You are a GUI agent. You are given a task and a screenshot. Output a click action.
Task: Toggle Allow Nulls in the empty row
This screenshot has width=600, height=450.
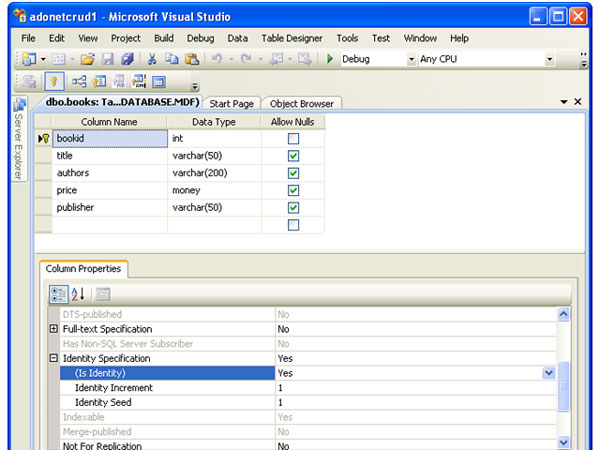(x=293, y=225)
